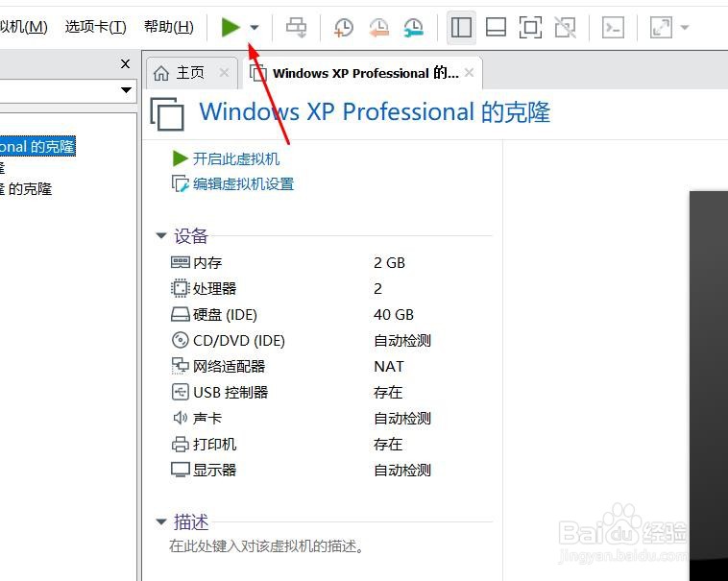Open dropdown arrow beside stretch display icon
The height and width of the screenshot is (581, 728).
coord(685,28)
